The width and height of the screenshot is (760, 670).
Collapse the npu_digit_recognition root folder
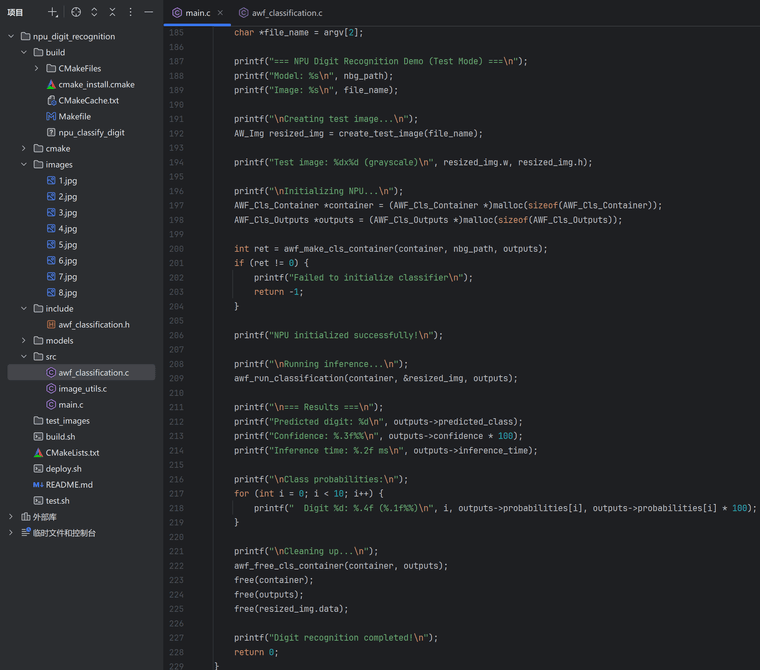(11, 36)
